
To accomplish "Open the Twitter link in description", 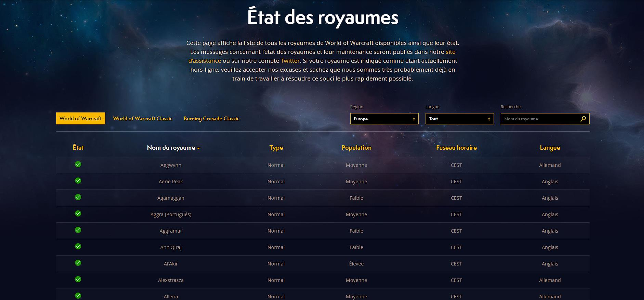I will 290,61.
